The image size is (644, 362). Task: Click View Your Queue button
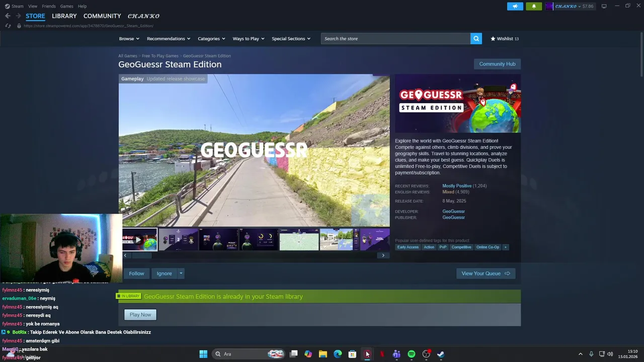(x=486, y=274)
